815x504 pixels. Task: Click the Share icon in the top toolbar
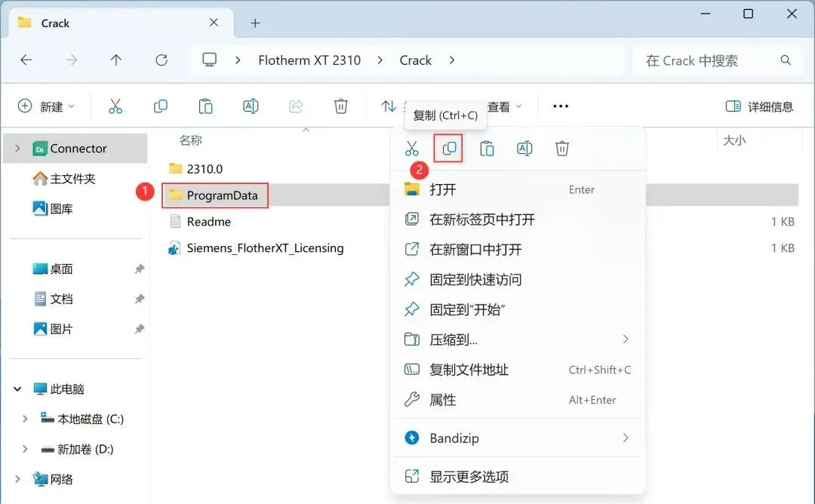pos(296,106)
